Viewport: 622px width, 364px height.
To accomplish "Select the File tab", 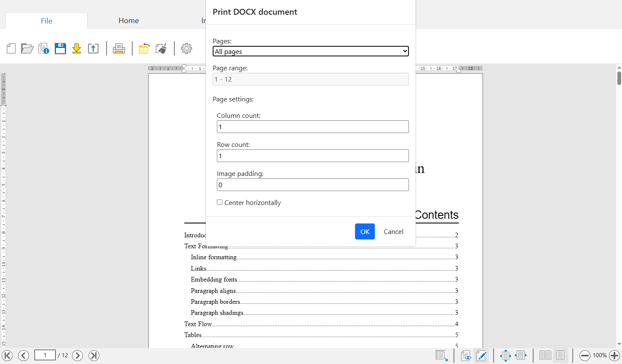I will 46,21.
